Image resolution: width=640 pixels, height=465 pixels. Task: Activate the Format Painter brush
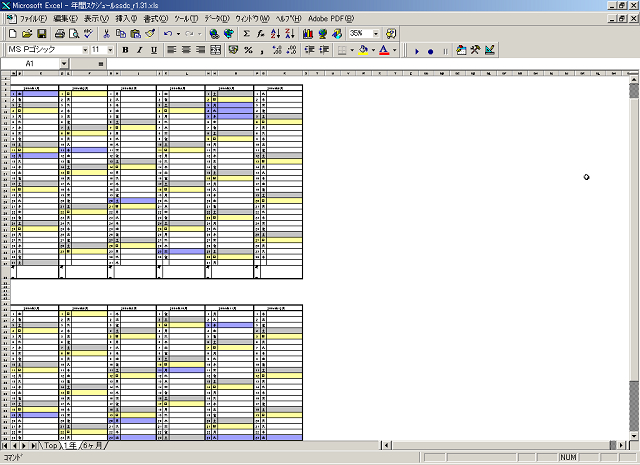[150, 34]
